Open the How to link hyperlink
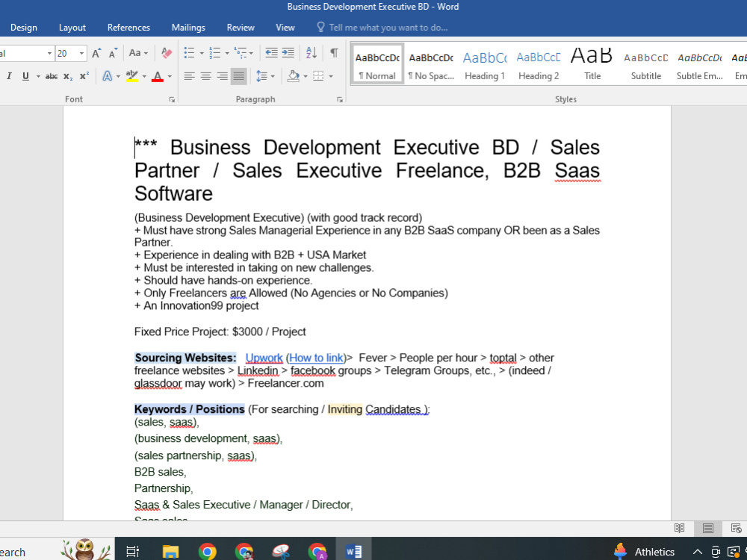The width and height of the screenshot is (747, 560). coord(316,358)
